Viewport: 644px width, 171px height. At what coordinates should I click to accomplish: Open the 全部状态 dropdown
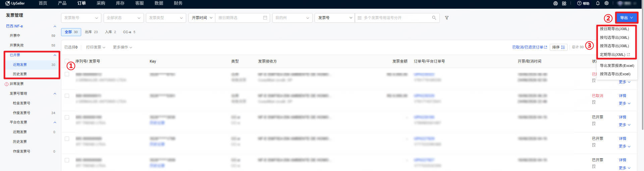123,18
